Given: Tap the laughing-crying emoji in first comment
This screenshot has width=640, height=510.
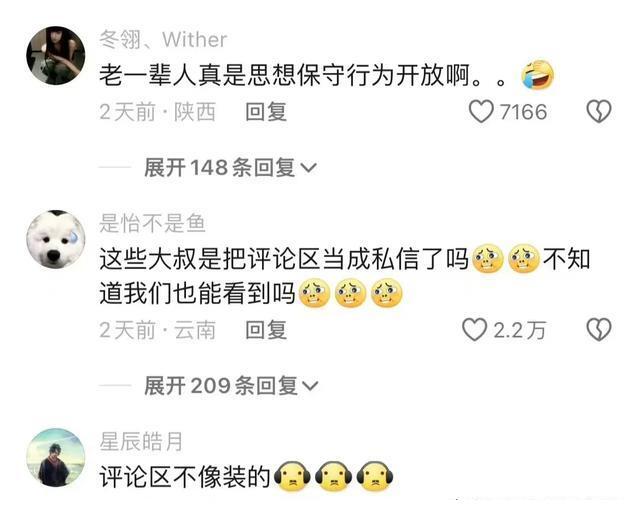Looking at the screenshot, I should pos(538,75).
